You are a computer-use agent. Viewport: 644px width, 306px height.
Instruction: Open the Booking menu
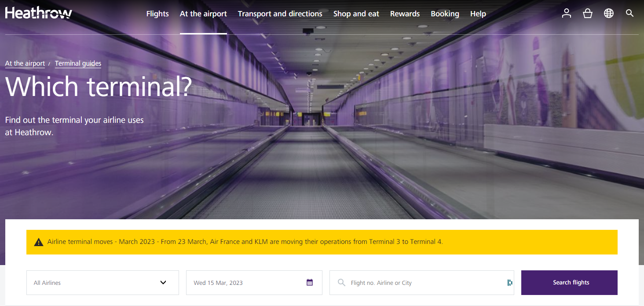click(445, 14)
